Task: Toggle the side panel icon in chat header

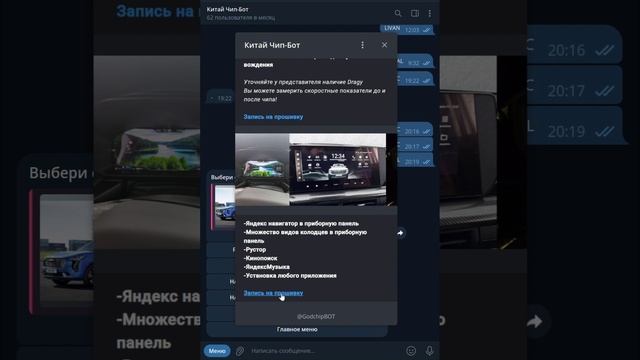Action: pyautogui.click(x=415, y=13)
